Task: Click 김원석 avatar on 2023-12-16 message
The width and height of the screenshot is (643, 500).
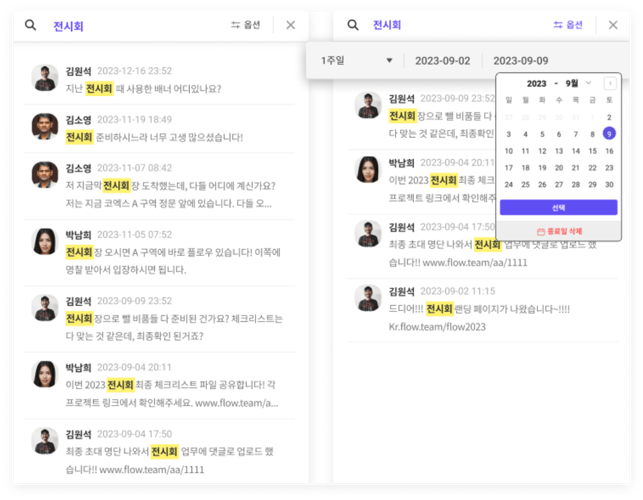Action: 45,78
